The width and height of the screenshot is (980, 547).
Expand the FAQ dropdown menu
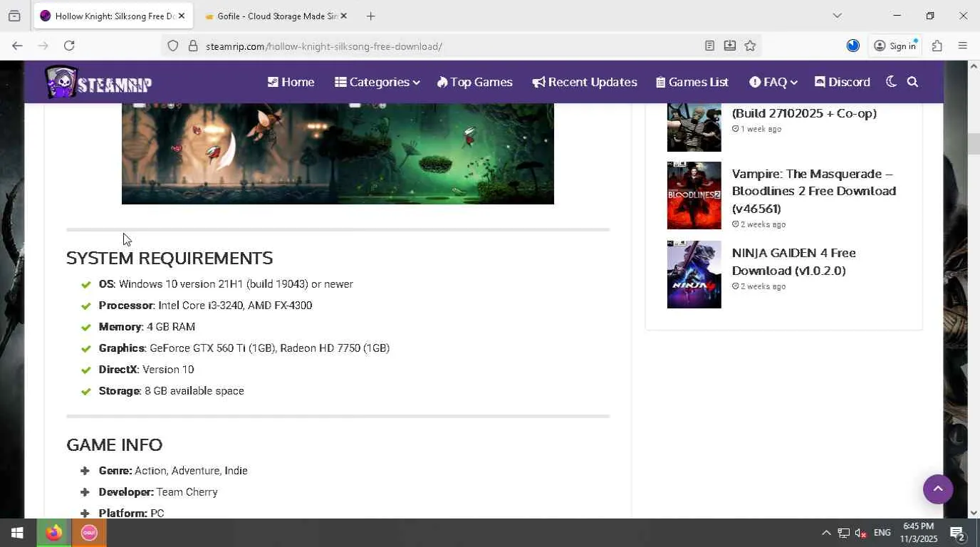click(773, 82)
